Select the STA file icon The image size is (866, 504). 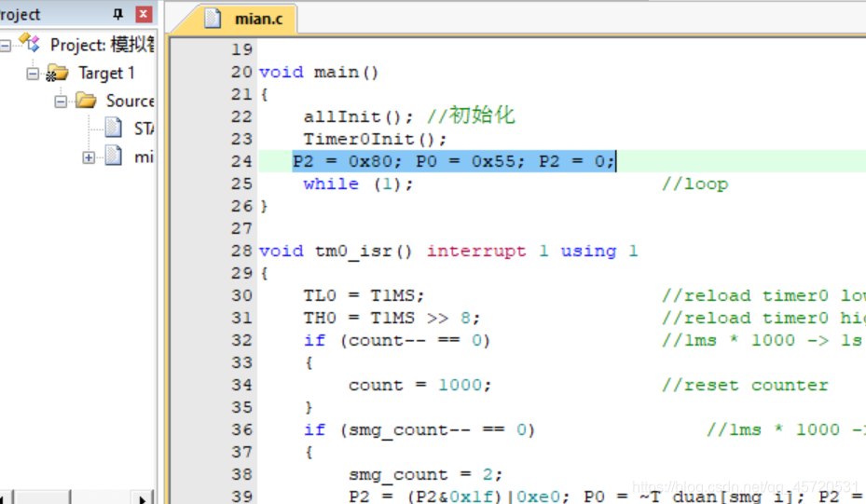coord(114,128)
